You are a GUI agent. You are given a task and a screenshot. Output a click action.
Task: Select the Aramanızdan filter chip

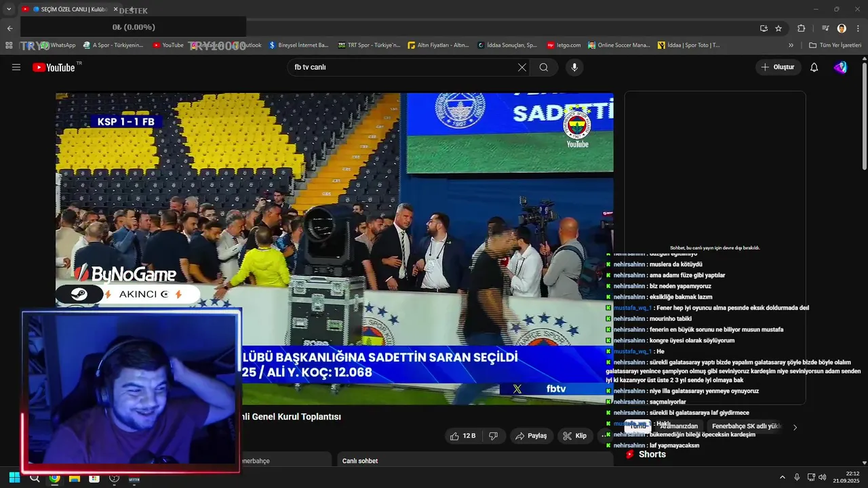[x=678, y=426]
